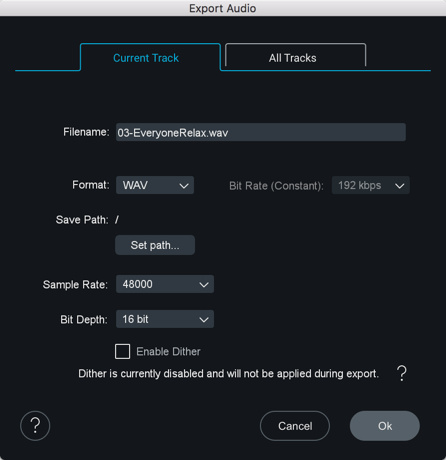Expand the 48000 Sample Rate dropdown
The image size is (446, 460).
[165, 284]
